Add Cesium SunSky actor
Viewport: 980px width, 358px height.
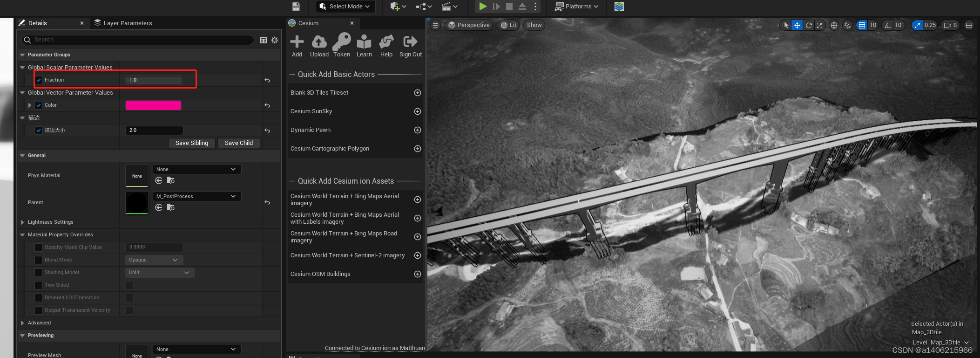[418, 111]
